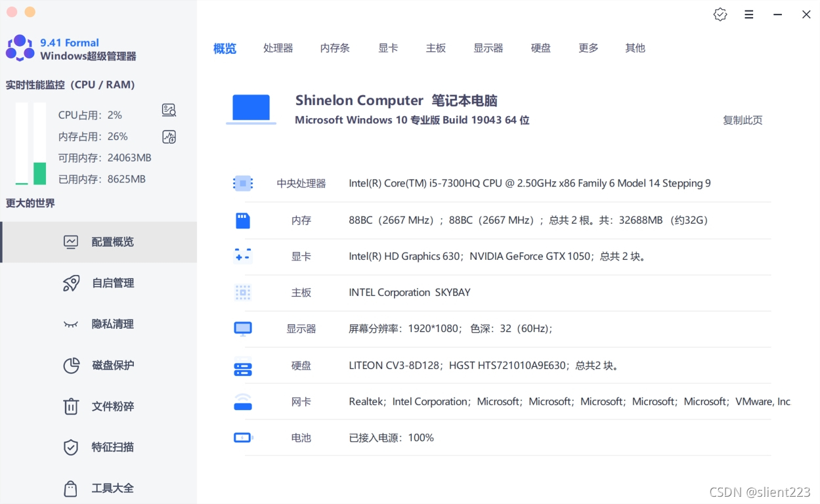The image size is (820, 504).
Task: Open the 显示器 tab
Action: tap(488, 48)
